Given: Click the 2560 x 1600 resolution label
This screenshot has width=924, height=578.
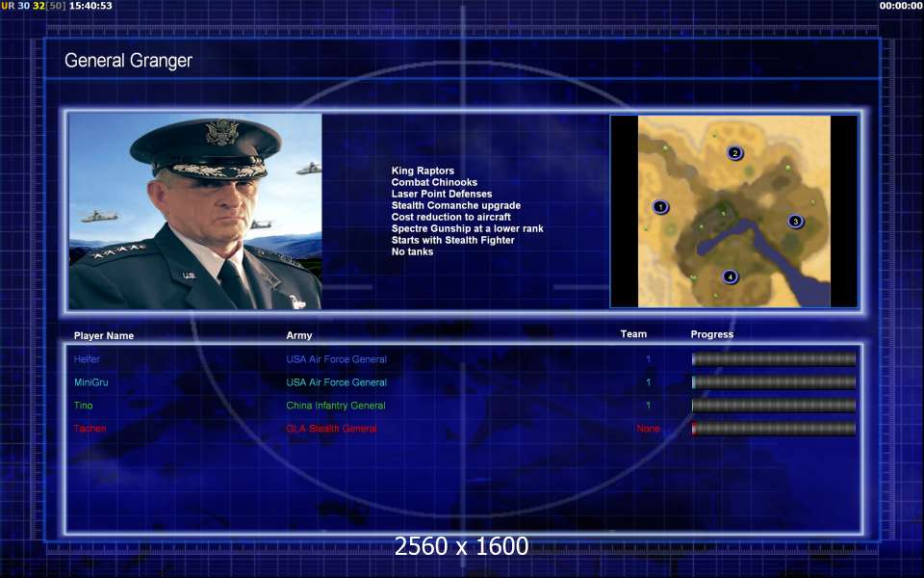Looking at the screenshot, I should click(x=461, y=546).
